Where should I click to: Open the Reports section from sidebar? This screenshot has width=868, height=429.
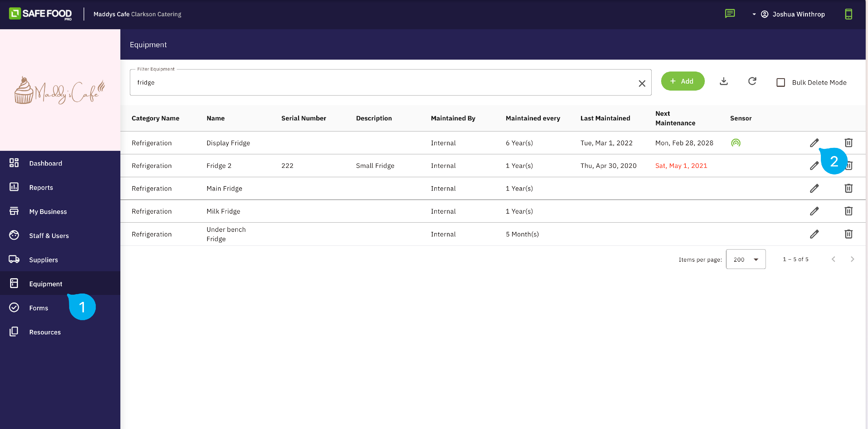[41, 187]
